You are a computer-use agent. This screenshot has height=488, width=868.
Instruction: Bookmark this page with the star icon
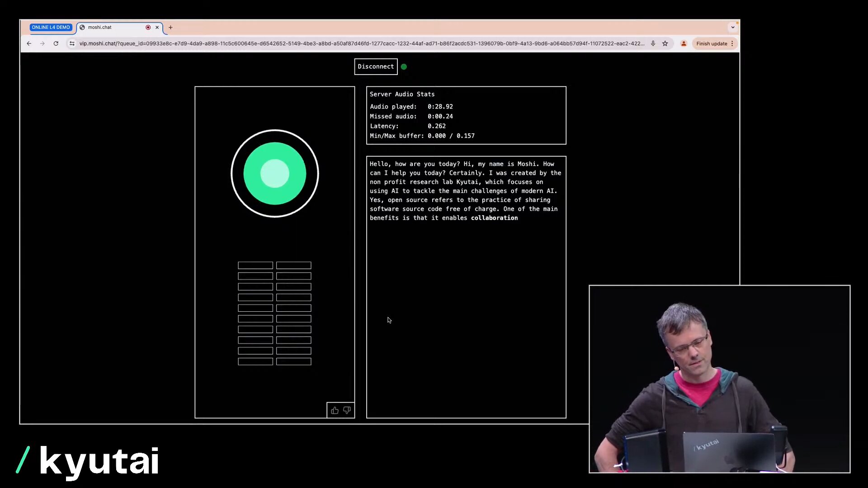(665, 43)
